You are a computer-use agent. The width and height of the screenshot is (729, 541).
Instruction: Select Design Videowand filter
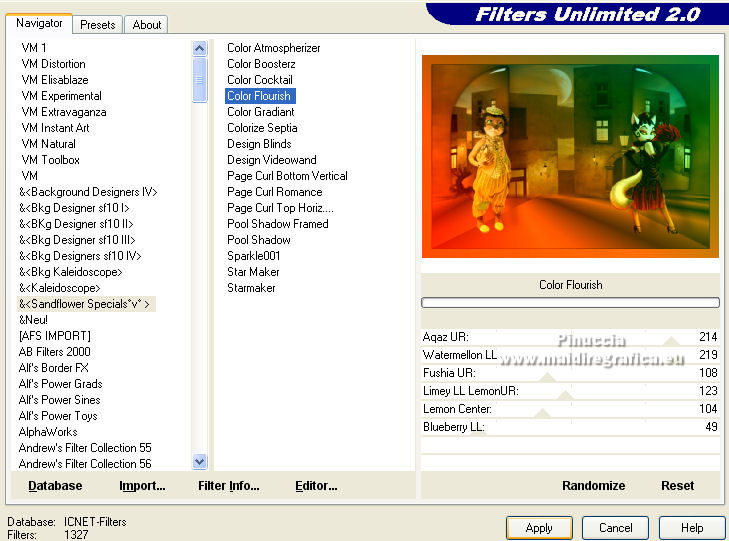click(272, 160)
